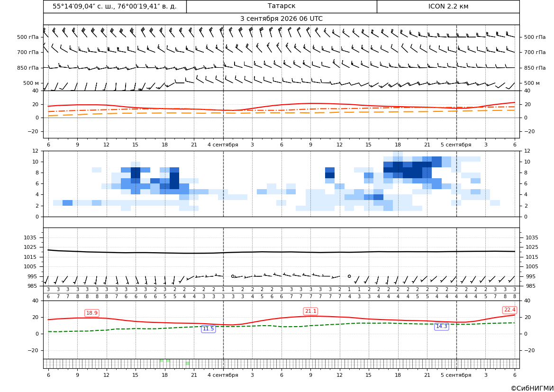This screenshot has height=392, width=554.
Task: Click the left 500 гПа level label
Action: 28,37
